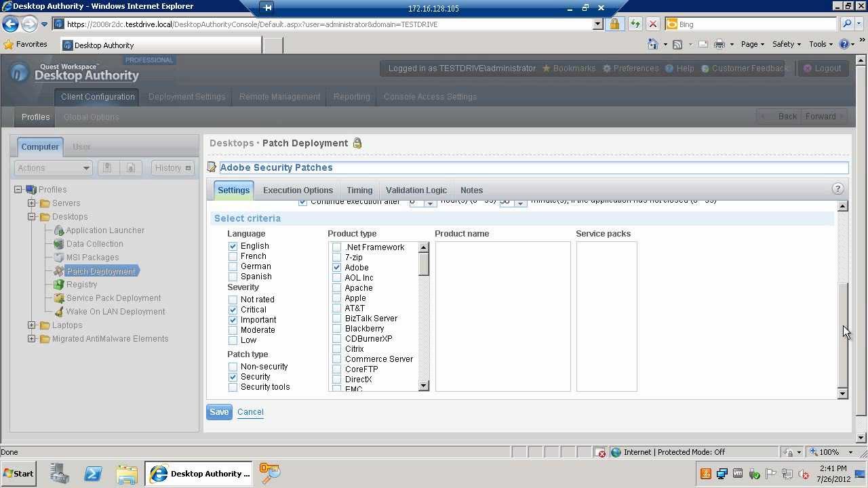Viewport: 868px width, 488px height.
Task: Uncheck the Security patch type checkbox
Action: pyautogui.click(x=233, y=377)
